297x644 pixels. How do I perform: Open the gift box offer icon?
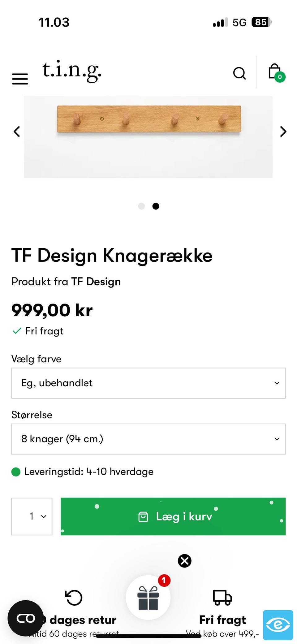[148, 598]
